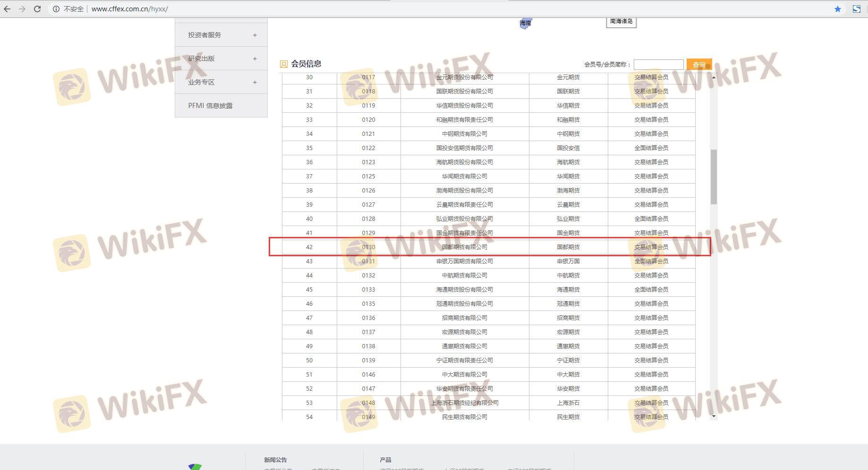Click the address bar URL
Screen dimensions: 868x470
(x=129, y=9)
